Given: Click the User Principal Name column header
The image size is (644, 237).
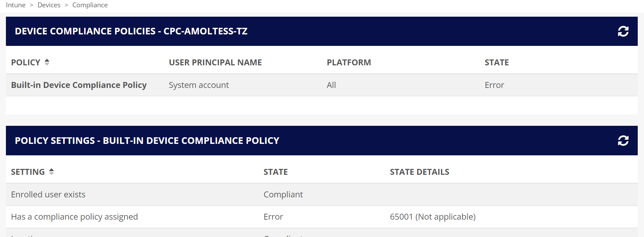Looking at the screenshot, I should pyautogui.click(x=215, y=63).
